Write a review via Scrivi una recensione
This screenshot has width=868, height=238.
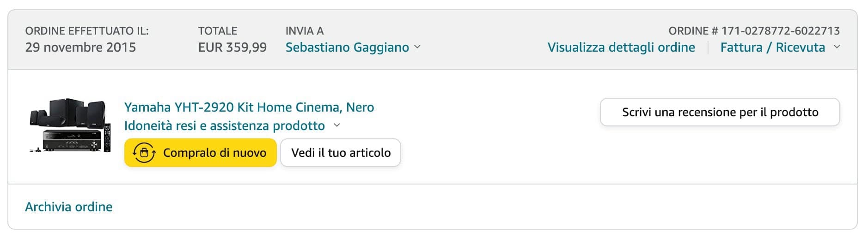click(x=720, y=112)
